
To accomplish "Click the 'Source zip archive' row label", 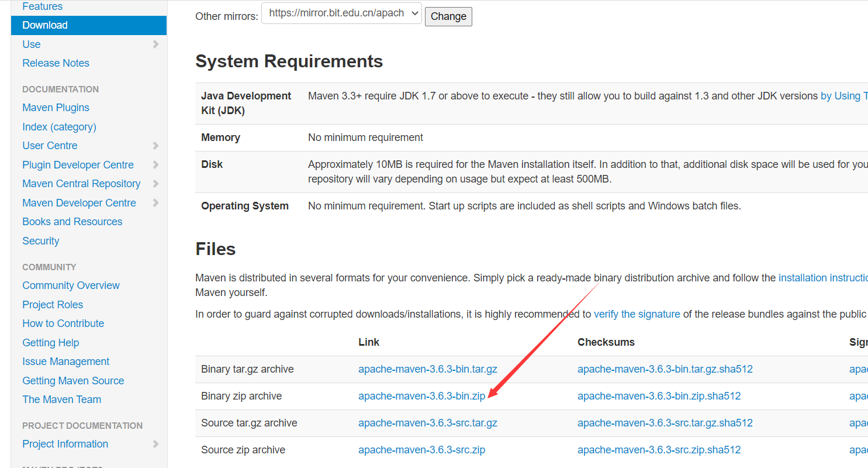I will [243, 450].
